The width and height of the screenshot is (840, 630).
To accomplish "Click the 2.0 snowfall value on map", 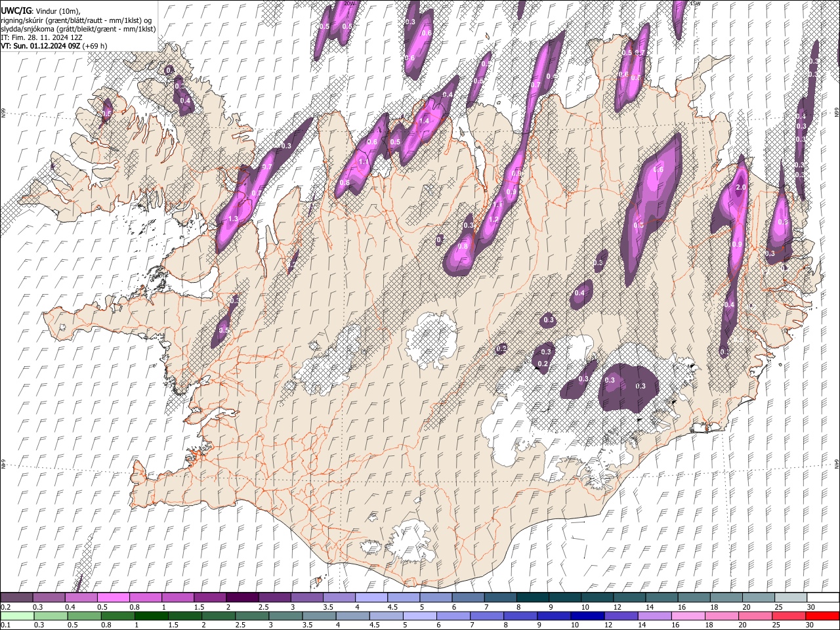I will 741,188.
